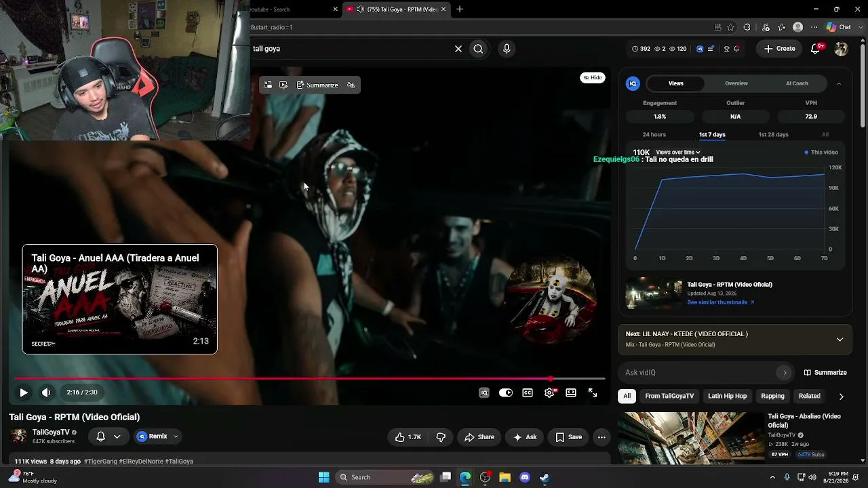Switch to the Overview tab
The width and height of the screenshot is (868, 488).
[736, 83]
